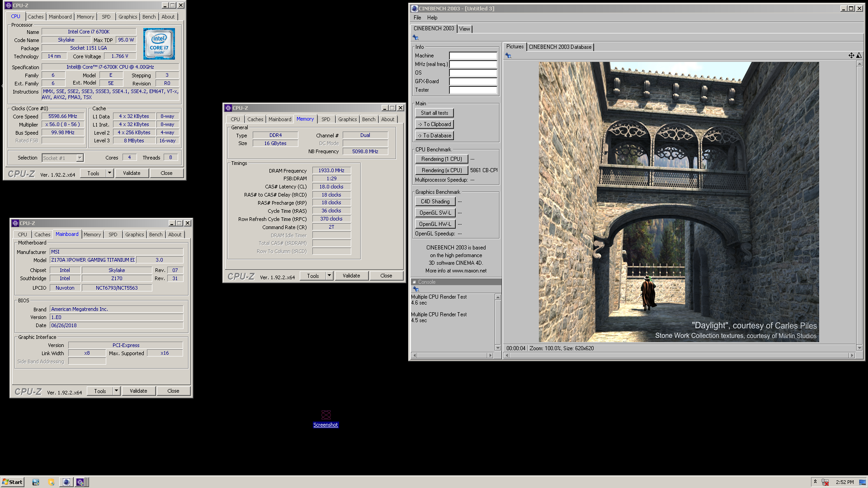Click the To Database button
This screenshot has height=488, width=868.
tap(434, 136)
